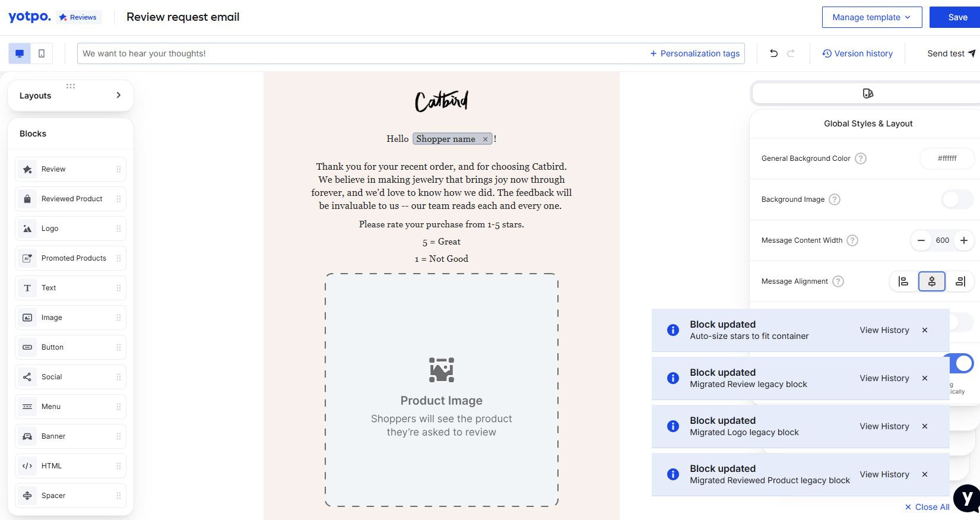Screen dimensions: 980x520
Task: Click the Social share block icon
Action: pos(27,377)
